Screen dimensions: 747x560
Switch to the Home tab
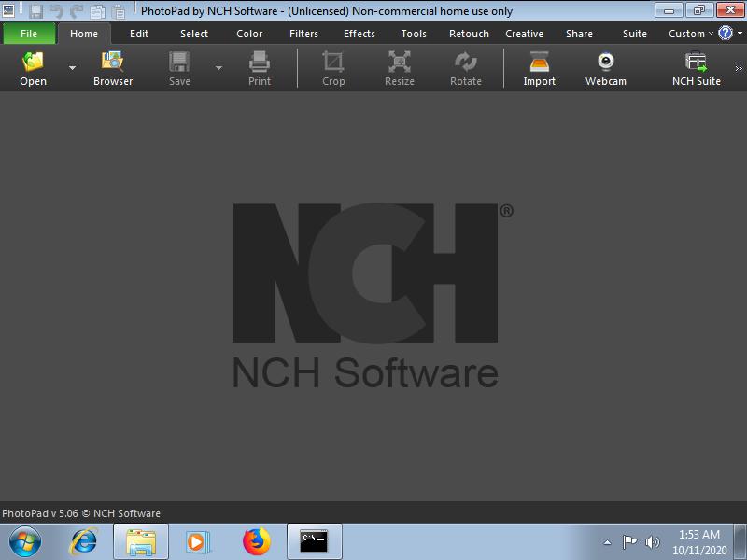pos(84,34)
